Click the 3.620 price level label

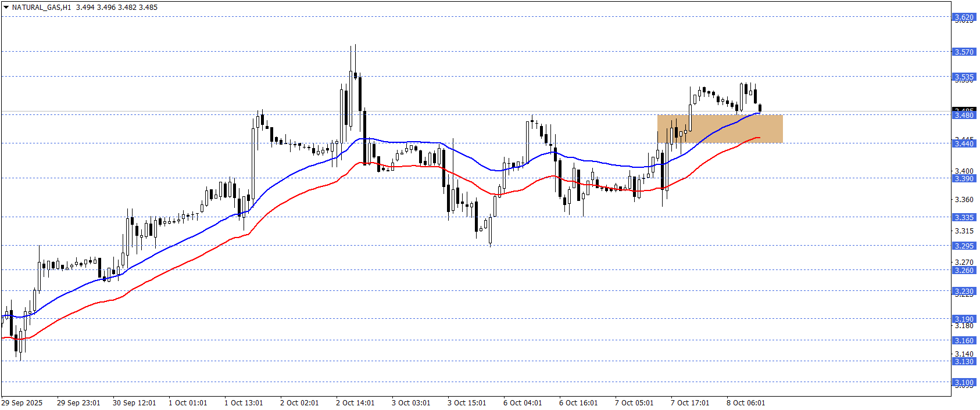tap(964, 17)
